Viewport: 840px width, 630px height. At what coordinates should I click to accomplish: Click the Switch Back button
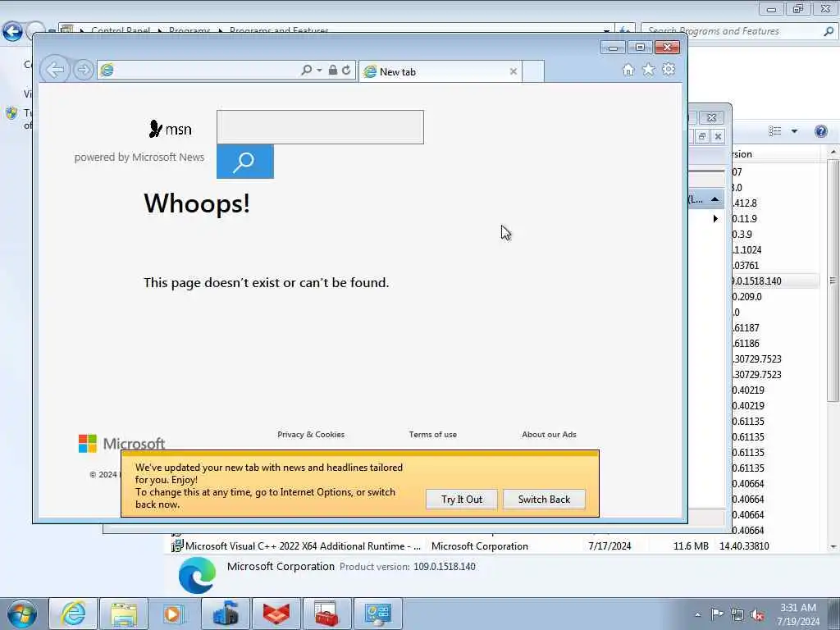click(545, 500)
